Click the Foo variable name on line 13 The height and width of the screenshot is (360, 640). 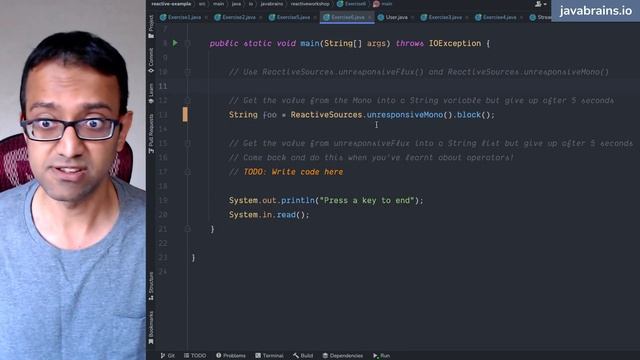tap(270, 115)
